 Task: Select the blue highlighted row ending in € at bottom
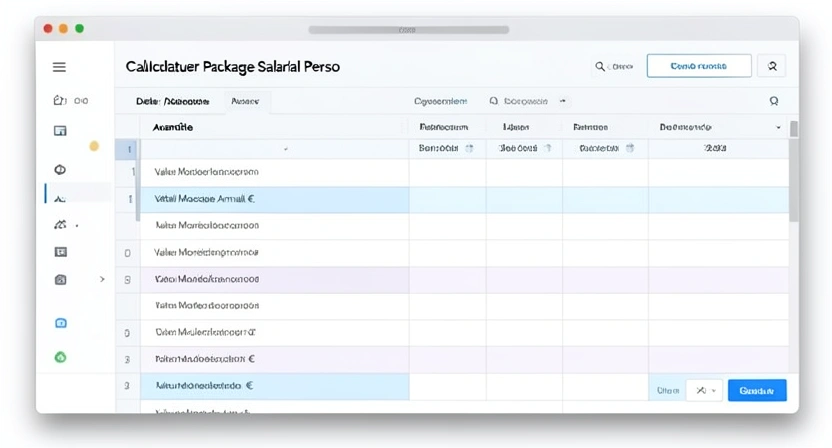[275, 386]
